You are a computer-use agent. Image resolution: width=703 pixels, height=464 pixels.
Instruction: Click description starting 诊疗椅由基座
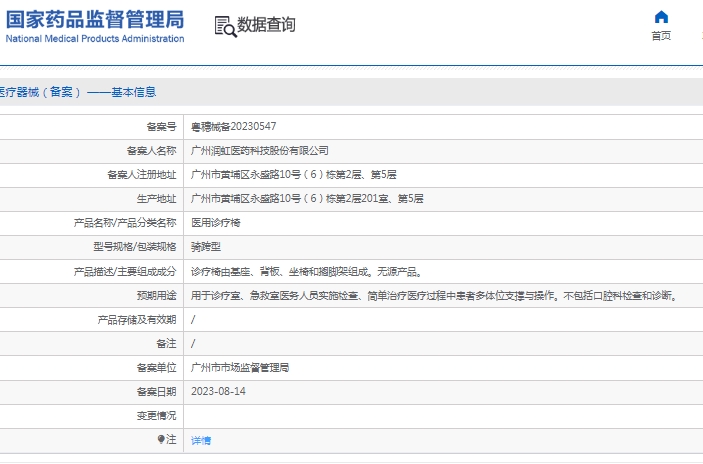pos(307,271)
